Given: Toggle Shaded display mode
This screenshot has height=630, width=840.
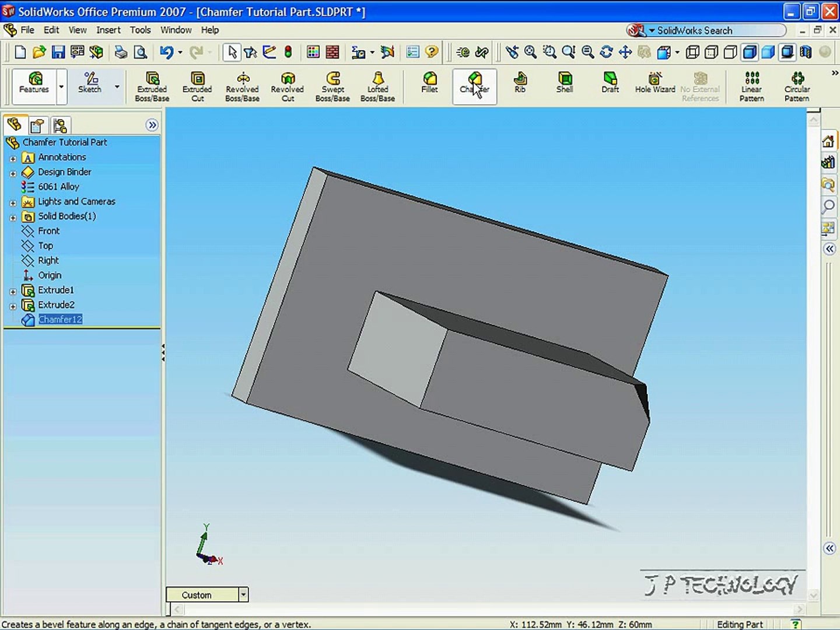Looking at the screenshot, I should 768,52.
